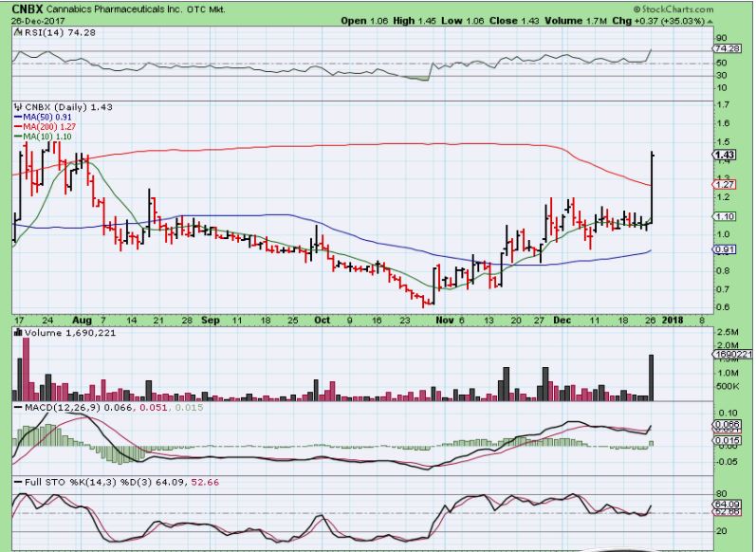Click the Close 1.43 value in header
Viewport: 756px width, 552px height.
(x=515, y=21)
